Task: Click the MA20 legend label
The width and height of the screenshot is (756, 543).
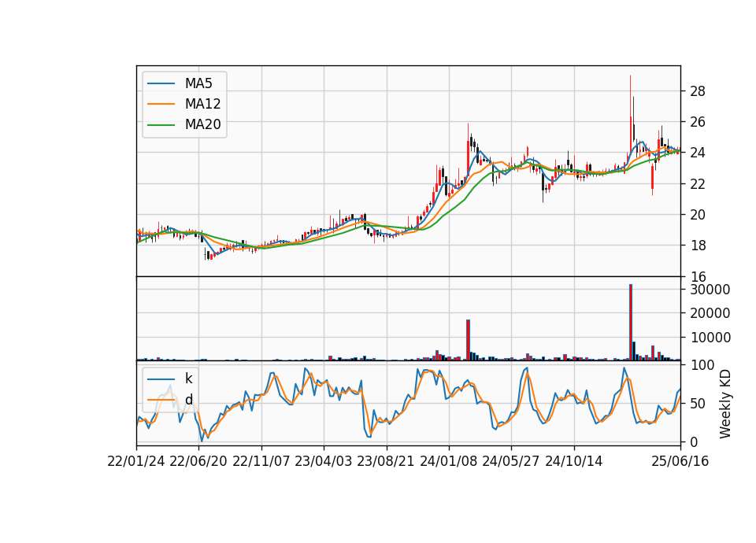Action: [x=202, y=125]
